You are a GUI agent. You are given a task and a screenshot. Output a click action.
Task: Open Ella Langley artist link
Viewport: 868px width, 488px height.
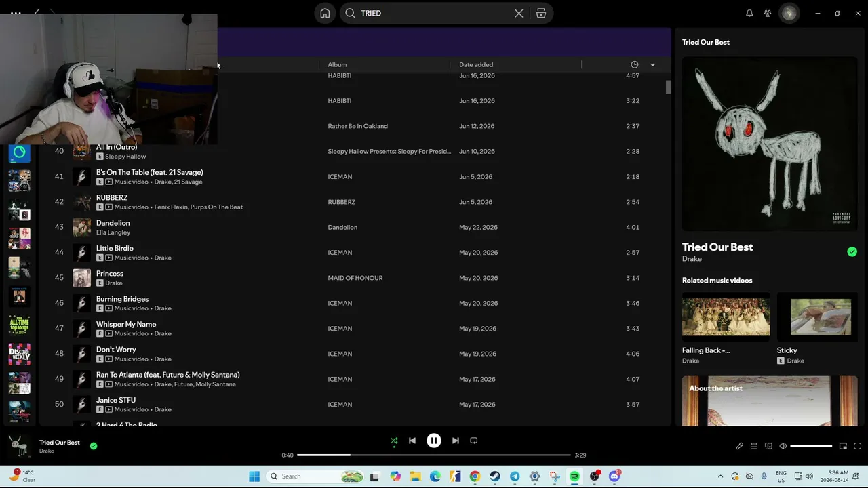[x=113, y=232]
